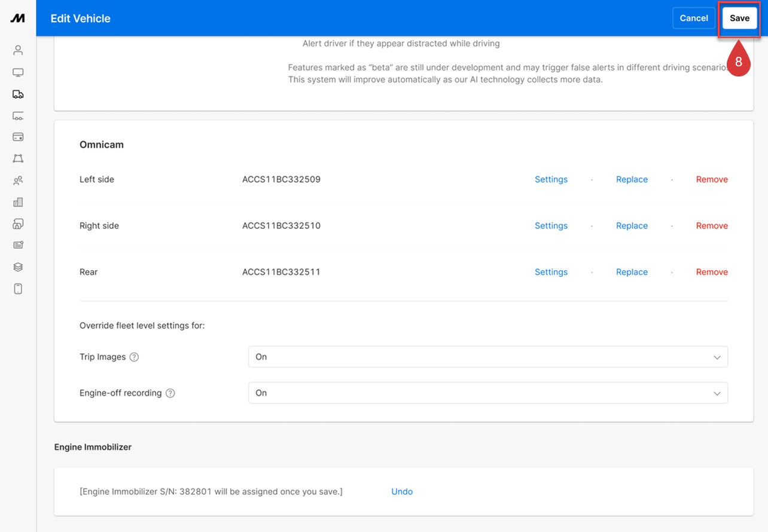
Task: Select serial number ACCS11BC332510
Action: tap(281, 226)
